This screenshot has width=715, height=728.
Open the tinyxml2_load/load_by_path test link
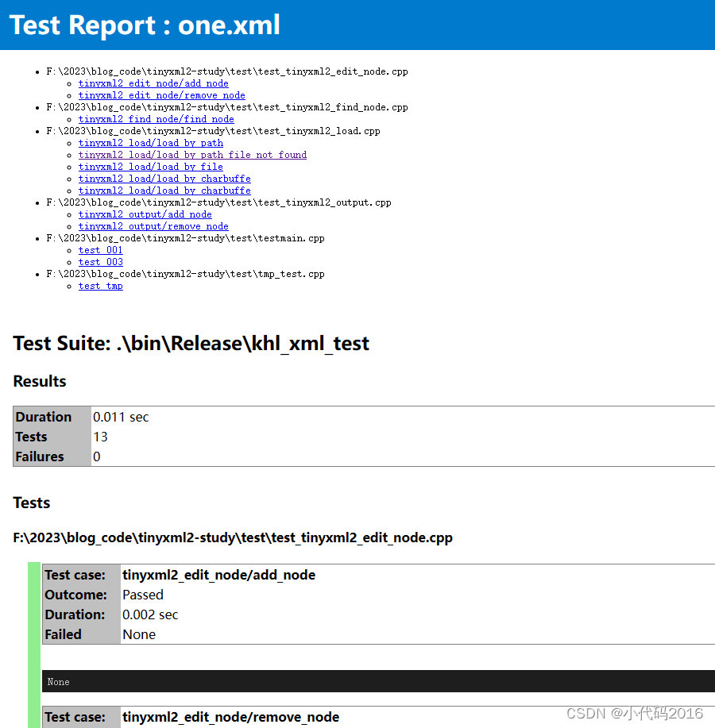point(150,143)
